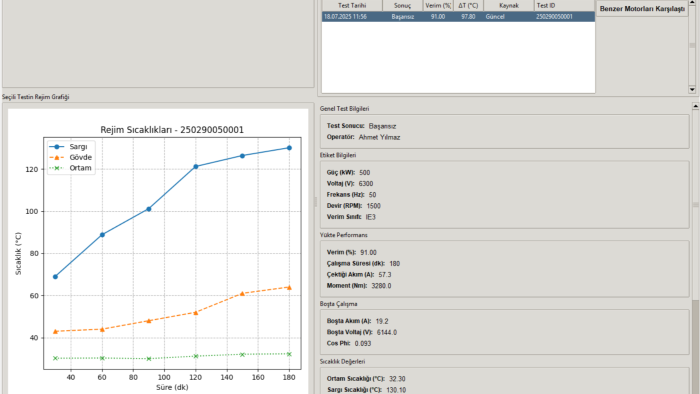
Task: Click the Gövde data point at 150 minutes
Action: point(242,294)
